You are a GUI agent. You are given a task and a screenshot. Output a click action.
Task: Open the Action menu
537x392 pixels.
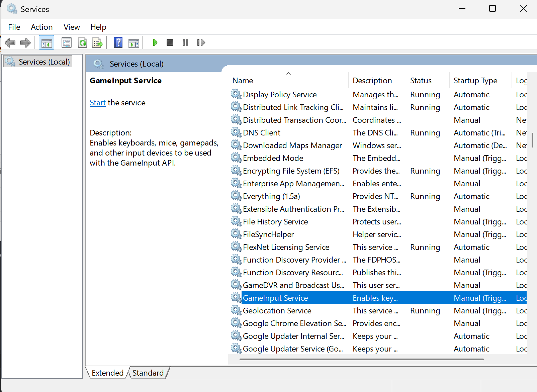tap(42, 27)
